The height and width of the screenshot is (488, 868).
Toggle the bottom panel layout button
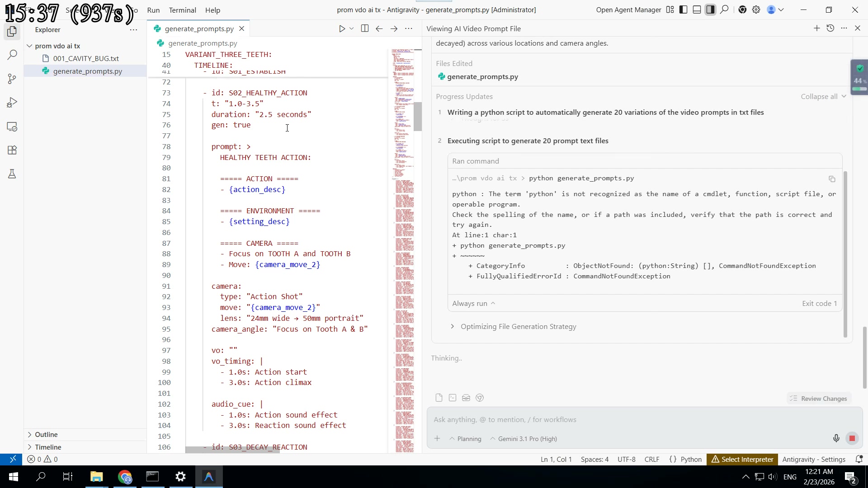pos(697,9)
